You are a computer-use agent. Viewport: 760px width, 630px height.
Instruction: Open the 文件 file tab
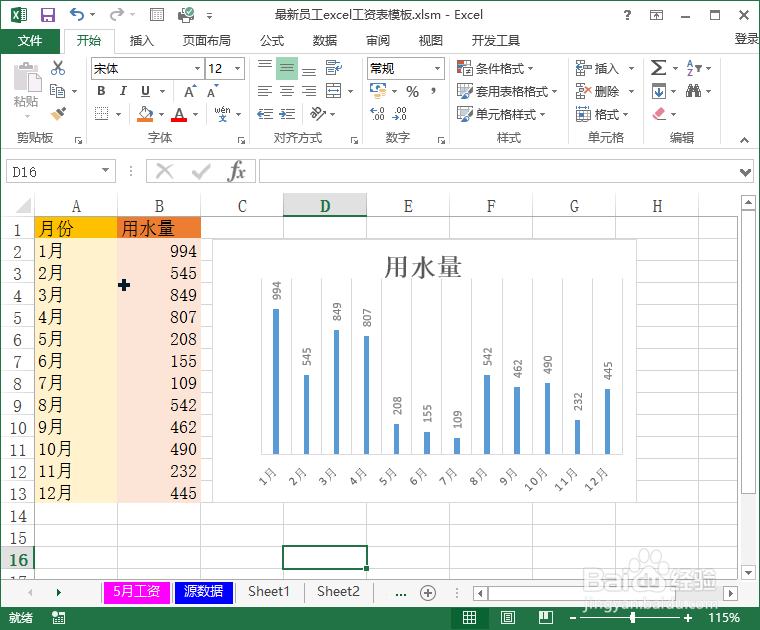click(x=30, y=41)
